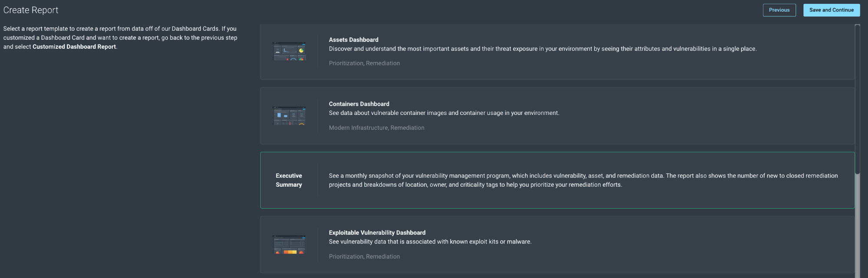This screenshot has width=868, height=278.
Task: Click the Create Report page heading
Action: coord(31,10)
